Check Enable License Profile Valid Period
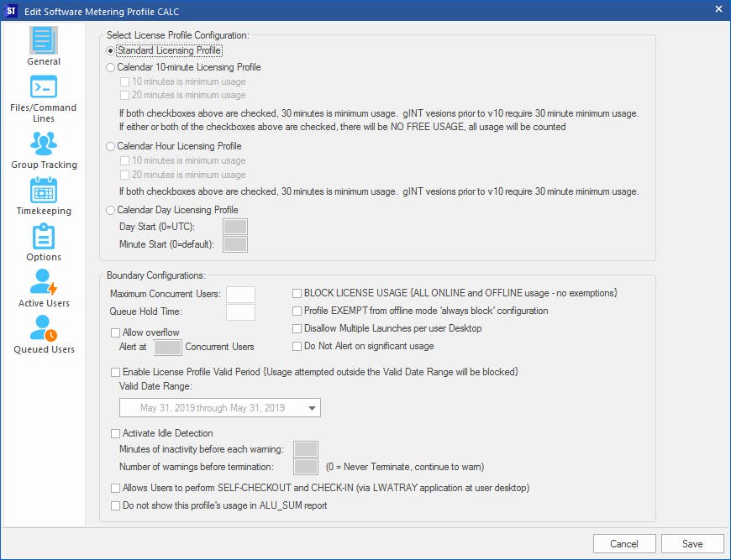Viewport: 731px width, 560px height. click(x=115, y=372)
